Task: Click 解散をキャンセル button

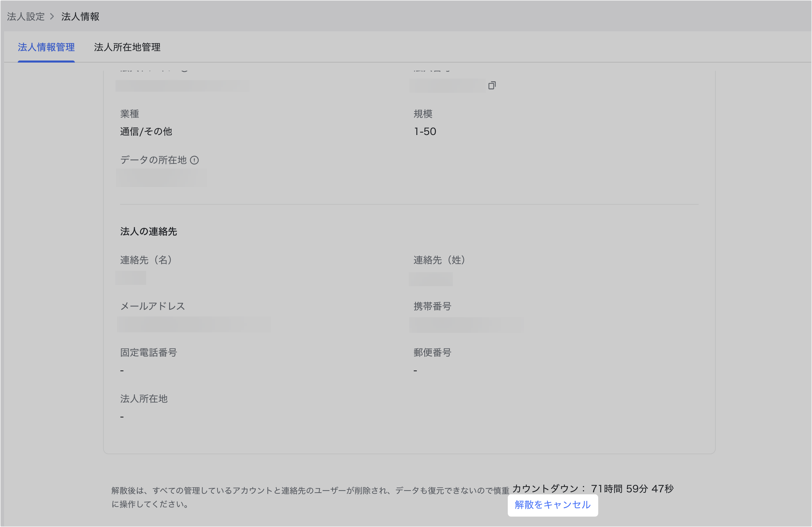Action: [x=552, y=505]
